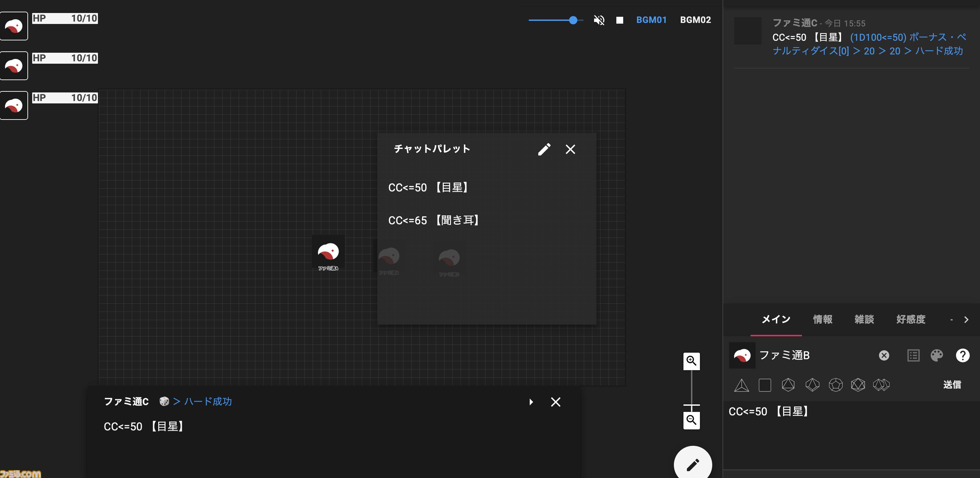Open the third character avatar in the status list

click(x=14, y=105)
